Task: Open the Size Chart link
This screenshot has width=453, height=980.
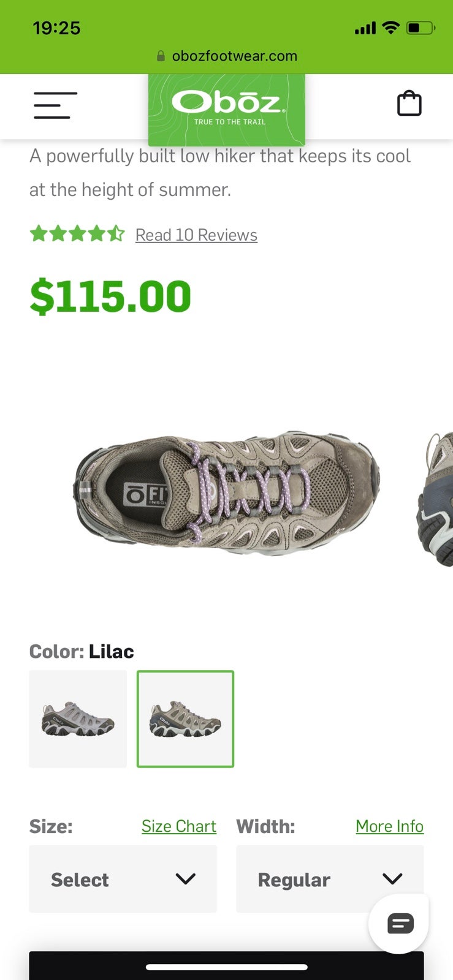Action: [179, 826]
